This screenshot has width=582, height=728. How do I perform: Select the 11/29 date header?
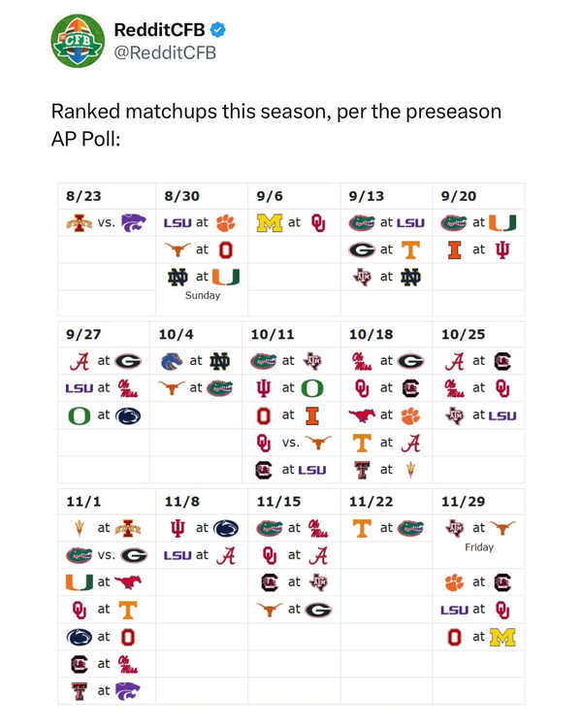click(x=462, y=501)
